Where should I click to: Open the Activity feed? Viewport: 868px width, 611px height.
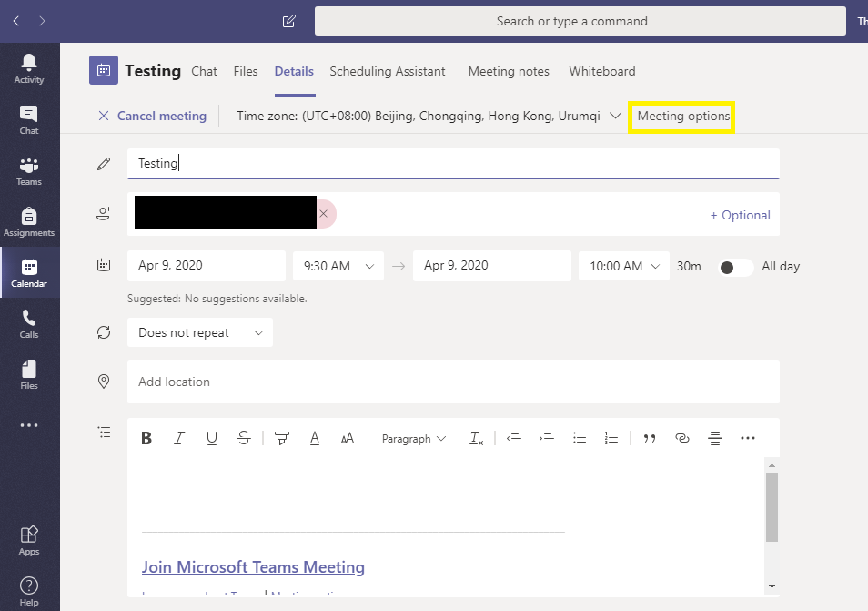click(x=29, y=68)
